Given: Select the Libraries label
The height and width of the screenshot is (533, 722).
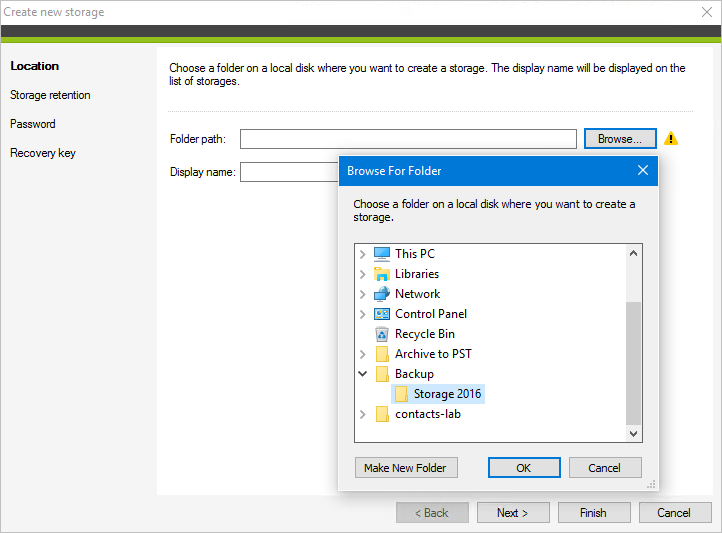Looking at the screenshot, I should (x=417, y=274).
